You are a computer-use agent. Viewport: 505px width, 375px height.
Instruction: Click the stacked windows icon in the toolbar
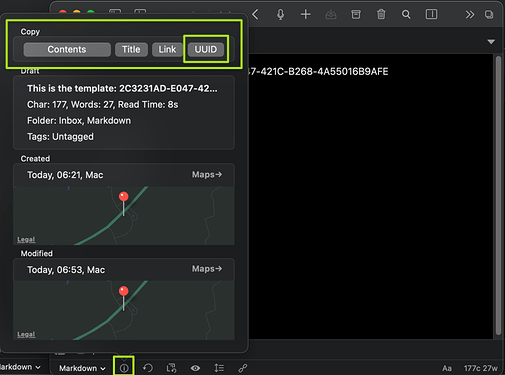[x=489, y=14]
